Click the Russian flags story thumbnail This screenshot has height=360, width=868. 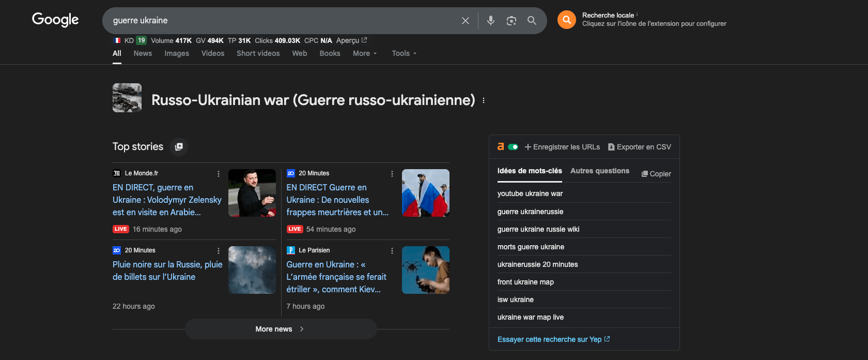(426, 193)
